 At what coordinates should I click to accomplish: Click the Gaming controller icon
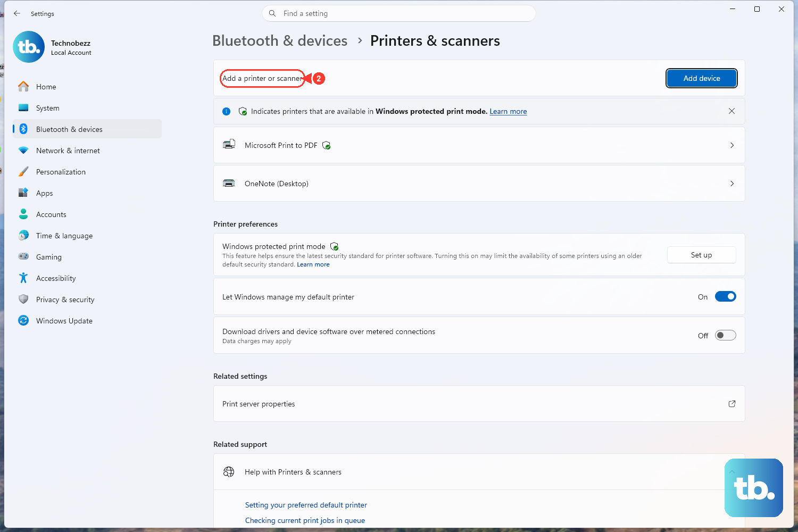coord(23,256)
